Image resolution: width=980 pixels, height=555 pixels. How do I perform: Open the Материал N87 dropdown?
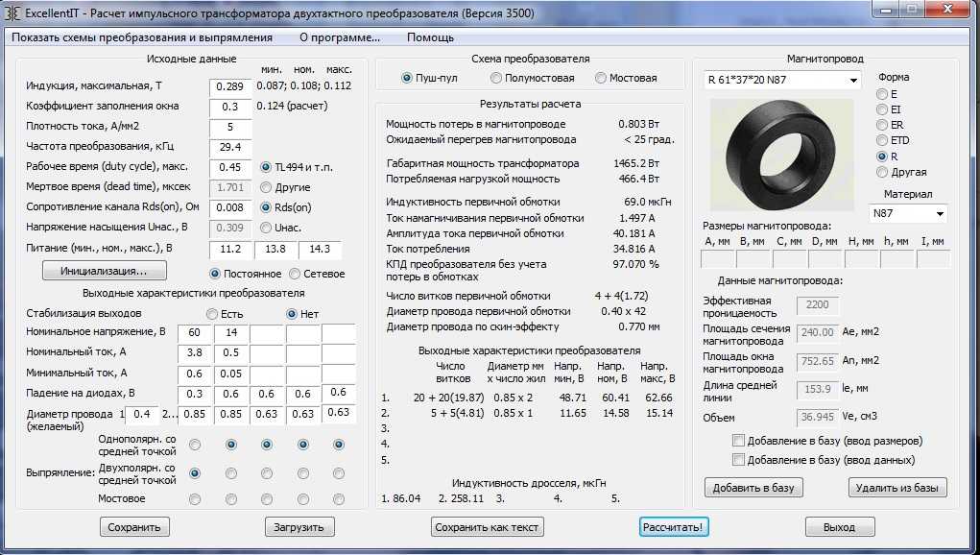pos(907,214)
